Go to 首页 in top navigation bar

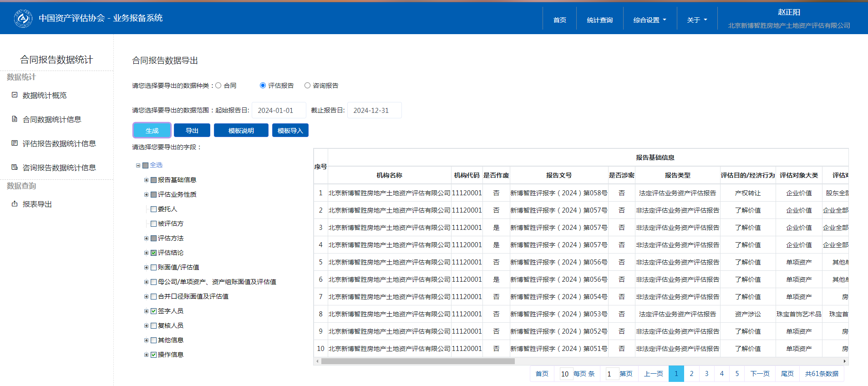click(559, 20)
